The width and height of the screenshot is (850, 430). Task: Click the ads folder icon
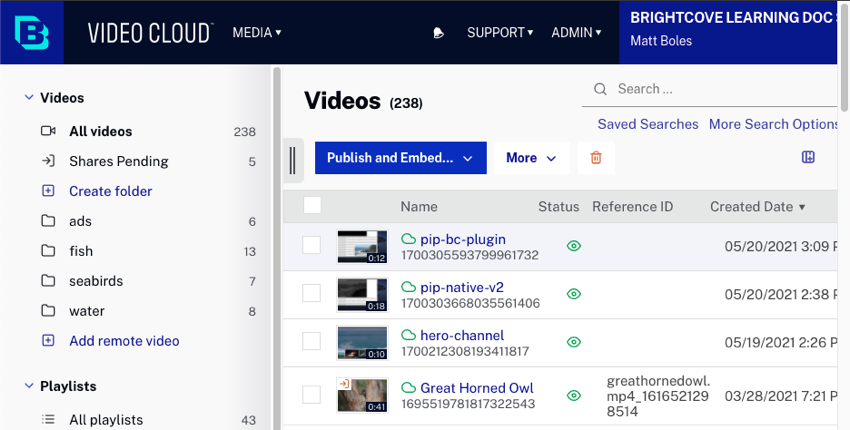click(48, 221)
